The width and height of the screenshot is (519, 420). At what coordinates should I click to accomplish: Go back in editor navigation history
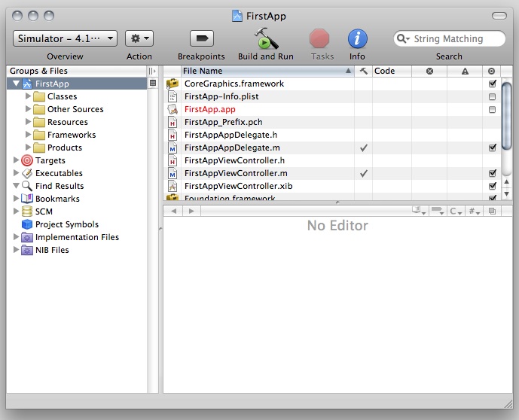pyautogui.click(x=174, y=211)
